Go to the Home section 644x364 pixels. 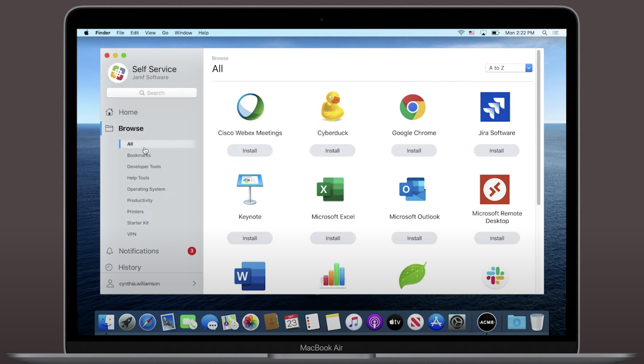[128, 112]
